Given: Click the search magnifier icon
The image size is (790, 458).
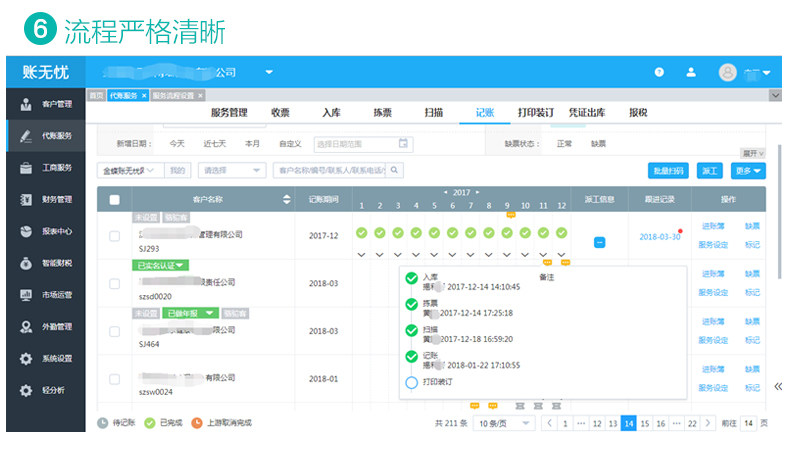Looking at the screenshot, I should (x=394, y=170).
